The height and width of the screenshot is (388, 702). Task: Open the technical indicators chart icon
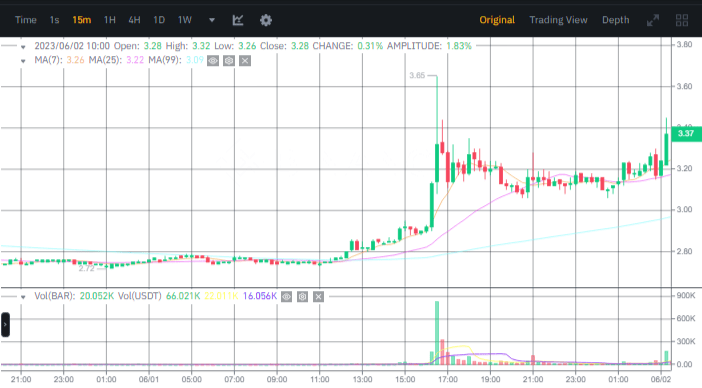point(238,20)
